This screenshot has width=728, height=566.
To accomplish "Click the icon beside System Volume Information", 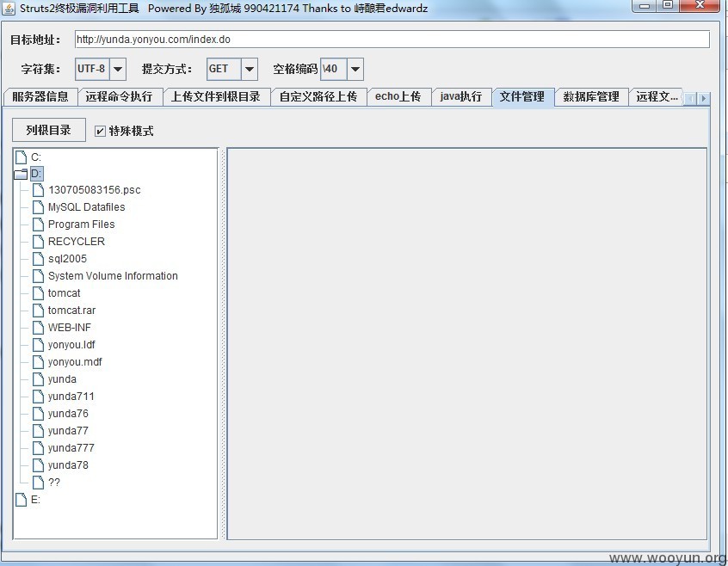I will tap(38, 275).
